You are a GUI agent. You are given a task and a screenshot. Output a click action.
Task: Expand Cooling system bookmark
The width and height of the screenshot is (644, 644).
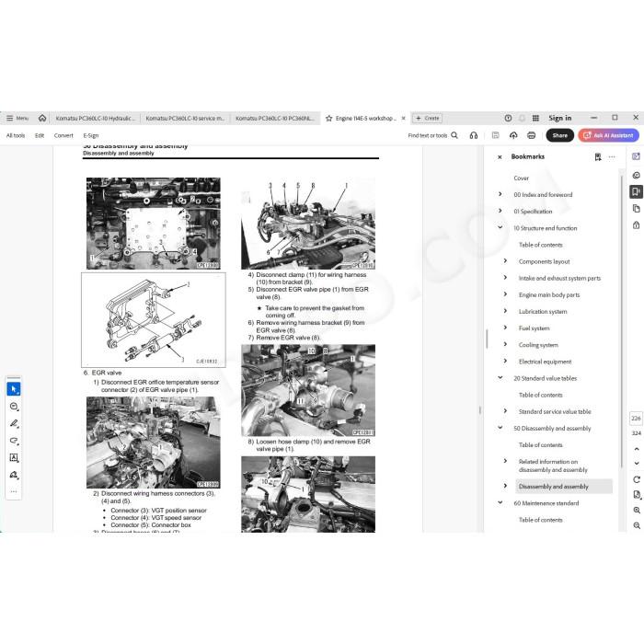pyautogui.click(x=505, y=344)
